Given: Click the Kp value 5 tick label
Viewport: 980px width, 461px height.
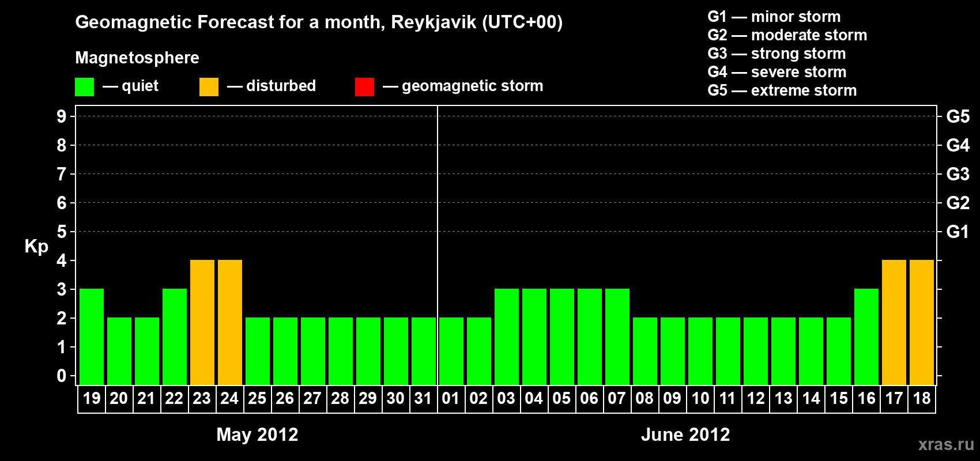Looking at the screenshot, I should [x=62, y=232].
